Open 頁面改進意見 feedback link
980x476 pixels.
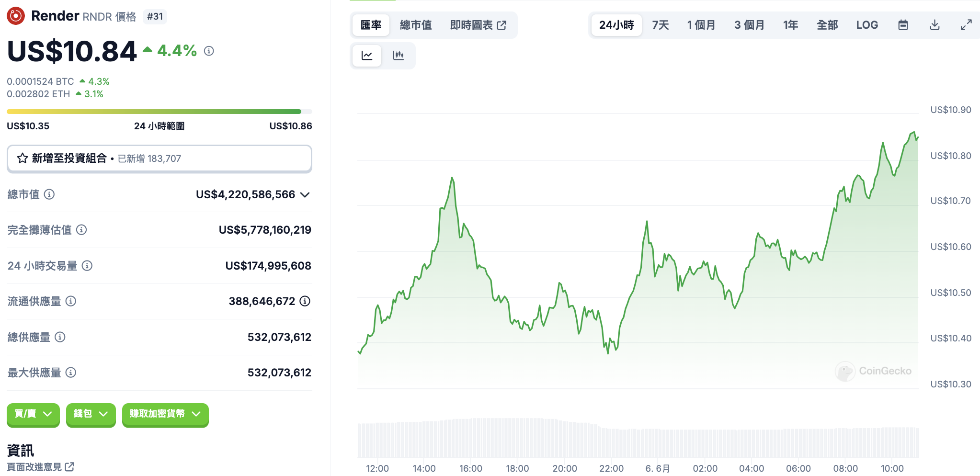click(x=34, y=466)
